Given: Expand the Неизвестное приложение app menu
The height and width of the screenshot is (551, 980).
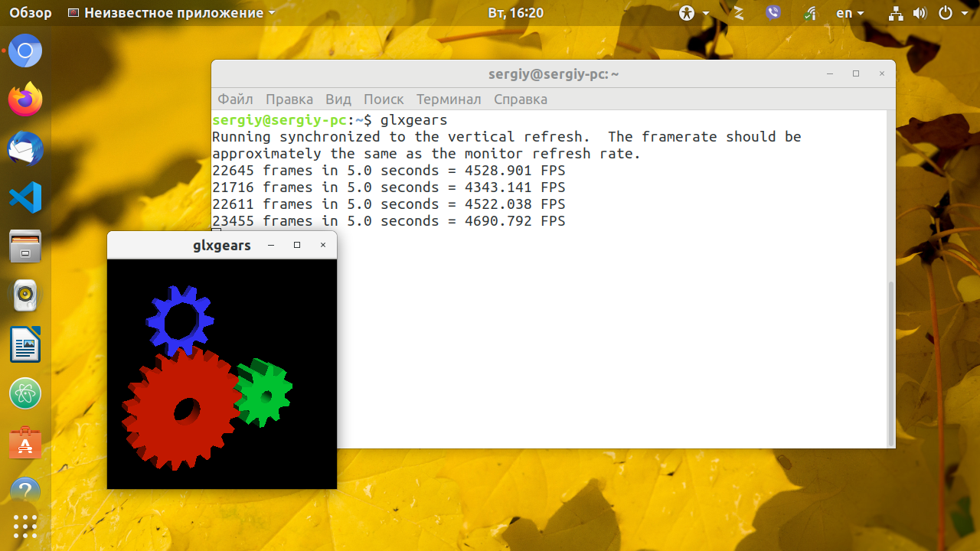Looking at the screenshot, I should pos(171,13).
